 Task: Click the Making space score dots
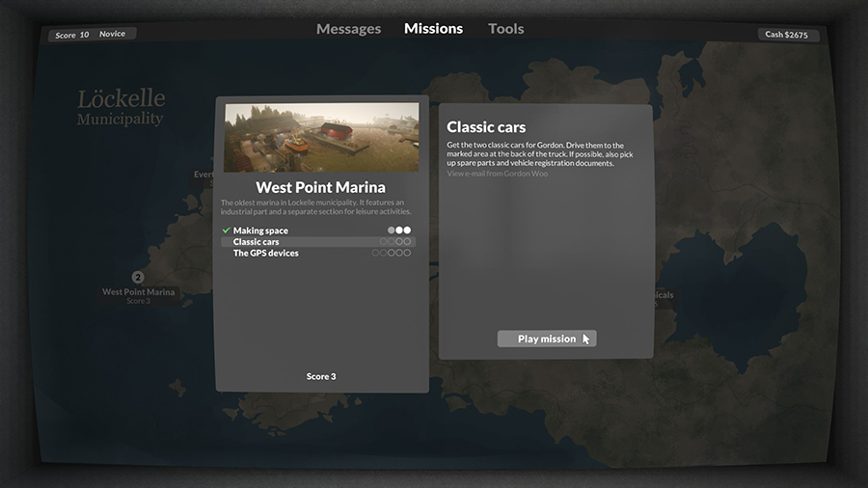[x=399, y=230]
